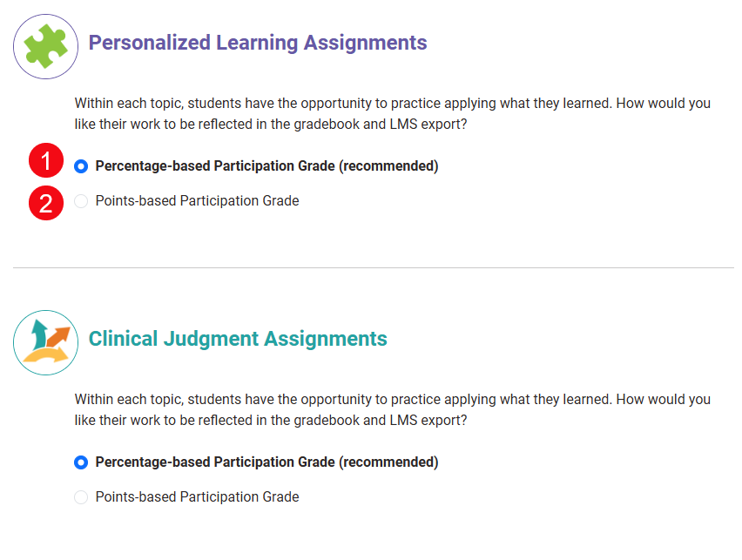Choose Points-based radio under Clinical Judgment
The width and height of the screenshot is (742, 560).
pyautogui.click(x=81, y=497)
